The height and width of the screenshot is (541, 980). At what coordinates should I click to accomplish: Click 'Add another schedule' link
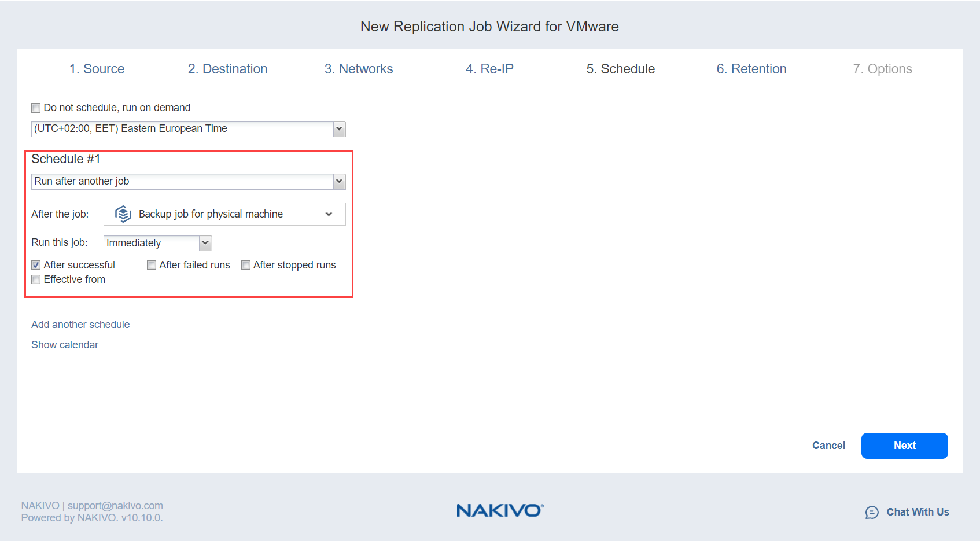pos(80,325)
